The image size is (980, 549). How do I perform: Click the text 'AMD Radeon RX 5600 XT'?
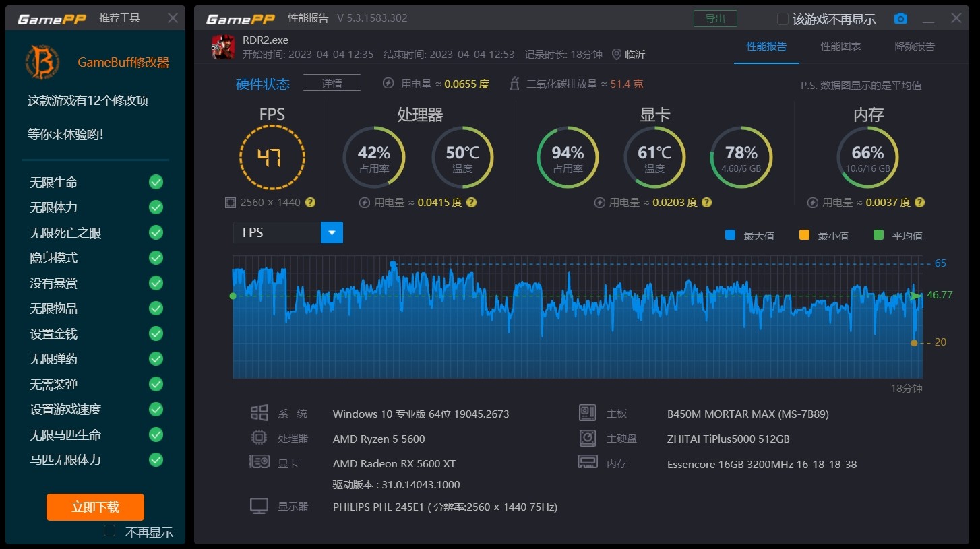tap(394, 463)
